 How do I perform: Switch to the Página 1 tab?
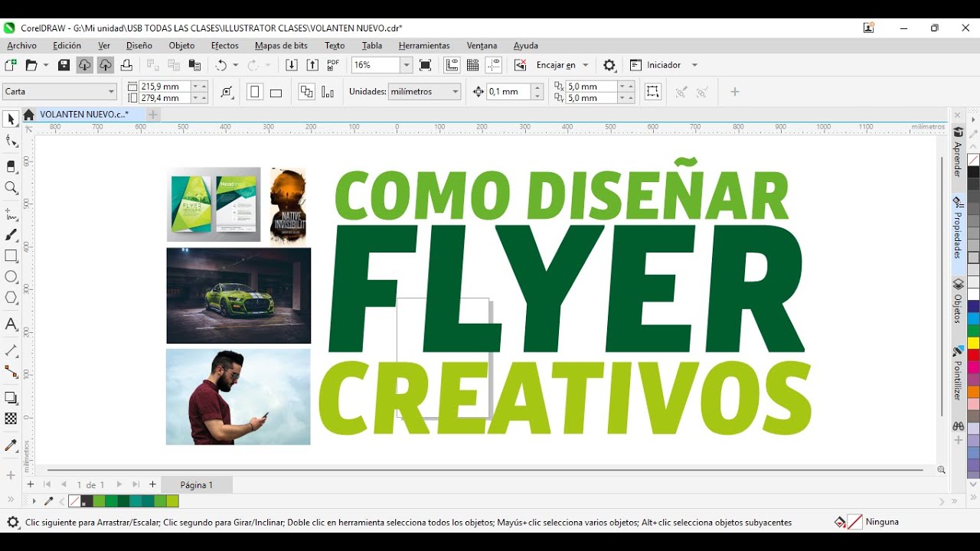(x=196, y=485)
